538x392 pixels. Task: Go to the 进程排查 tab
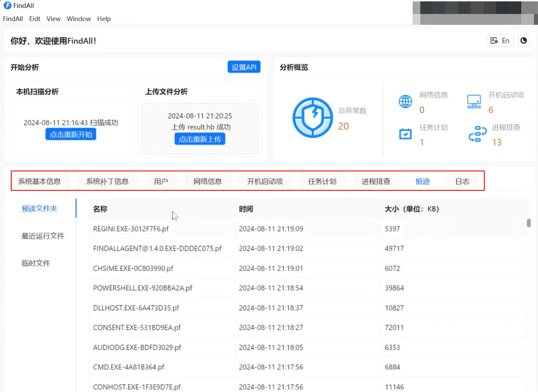click(376, 181)
